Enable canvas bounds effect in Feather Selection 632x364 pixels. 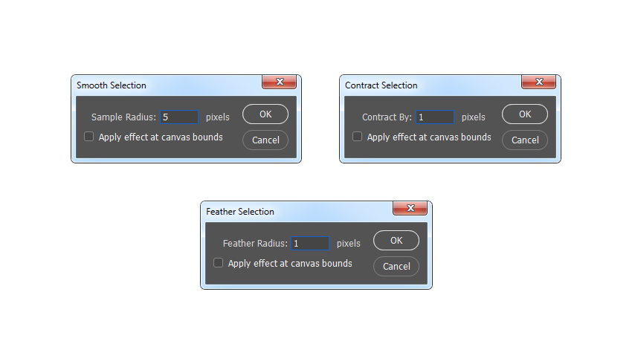point(218,263)
